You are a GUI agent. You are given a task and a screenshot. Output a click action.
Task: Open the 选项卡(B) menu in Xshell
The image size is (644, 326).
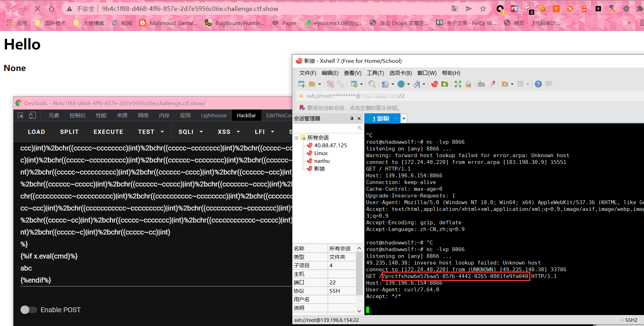401,73
